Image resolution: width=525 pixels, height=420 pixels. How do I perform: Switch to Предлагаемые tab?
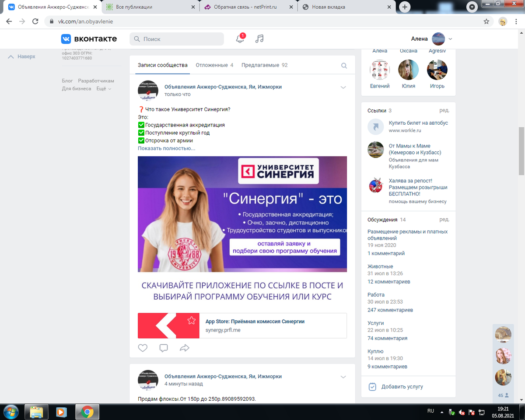click(265, 65)
